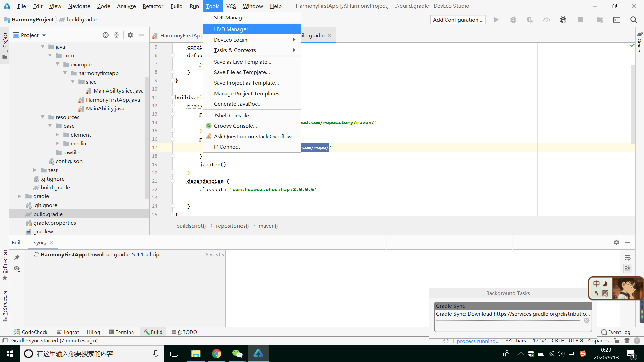Open the Gradle side panel
The width and height of the screenshot is (644, 362).
(x=639, y=42)
